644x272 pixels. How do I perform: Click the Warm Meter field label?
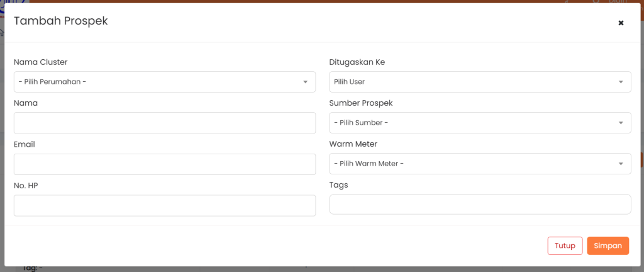click(x=353, y=144)
